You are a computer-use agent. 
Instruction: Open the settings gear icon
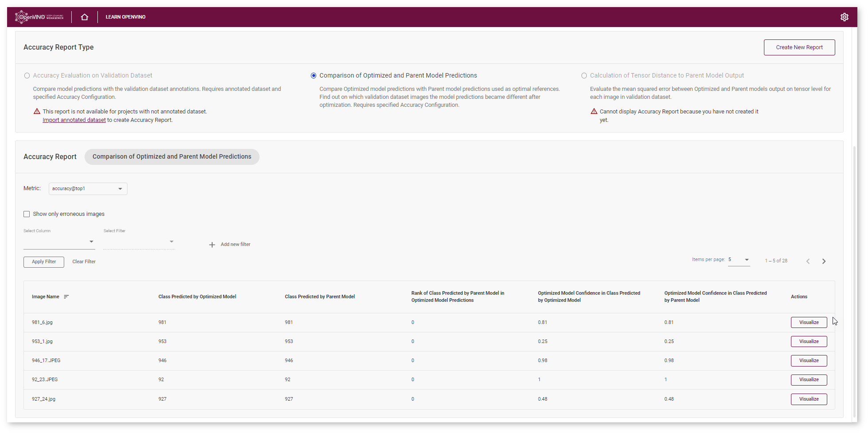point(844,17)
